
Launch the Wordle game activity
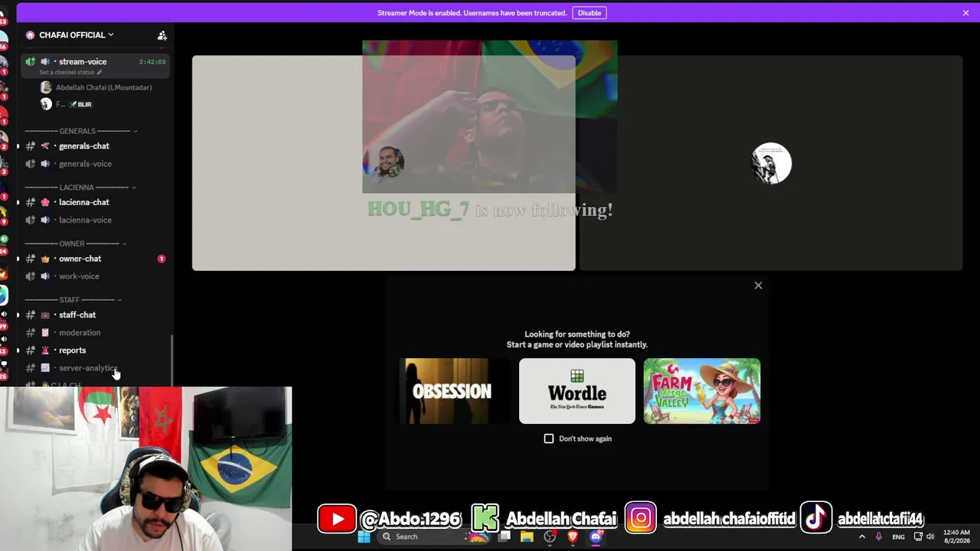coord(577,391)
